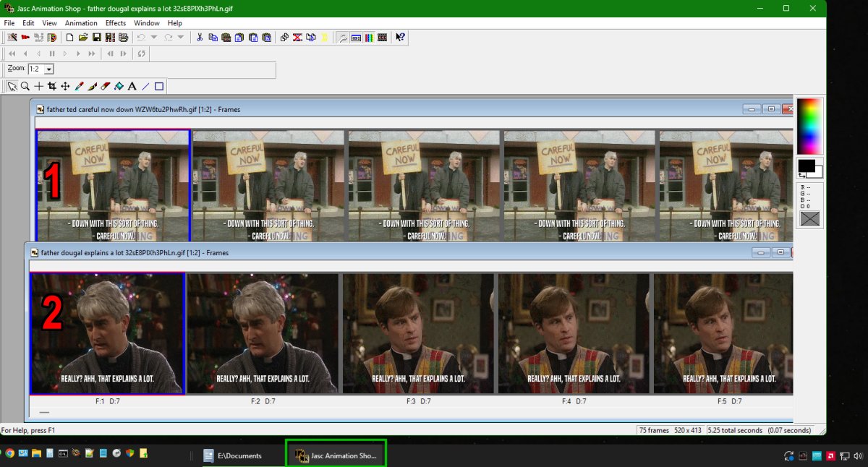The width and height of the screenshot is (868, 467).
Task: Swap foreground and background colors arrow
Action: point(801,175)
